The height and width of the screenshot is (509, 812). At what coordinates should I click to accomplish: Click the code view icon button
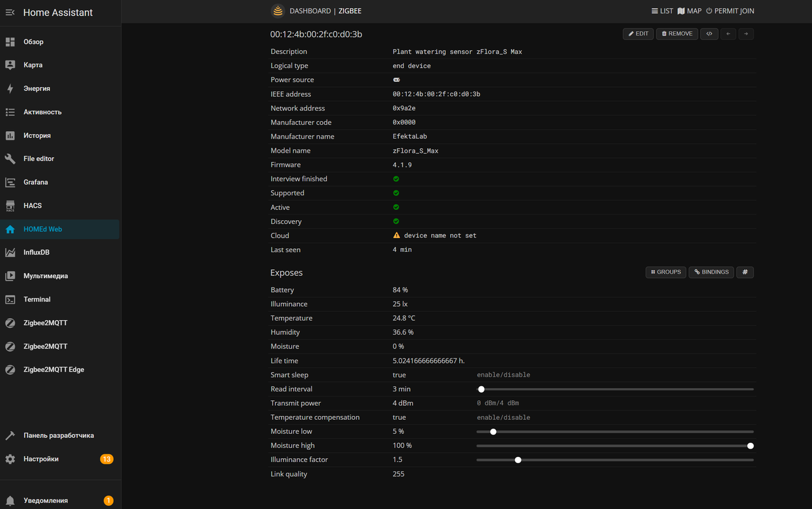click(709, 34)
